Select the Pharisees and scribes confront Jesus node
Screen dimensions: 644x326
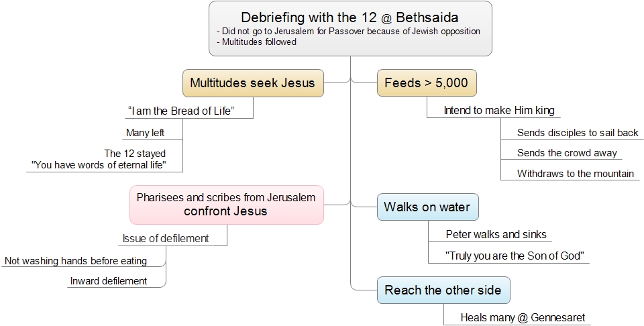pyautogui.click(x=227, y=205)
